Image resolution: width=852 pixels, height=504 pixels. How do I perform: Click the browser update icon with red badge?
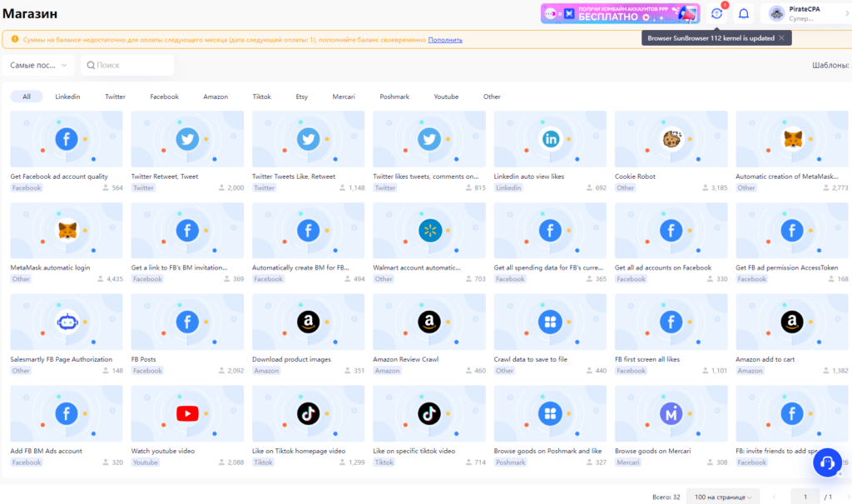pyautogui.click(x=717, y=13)
